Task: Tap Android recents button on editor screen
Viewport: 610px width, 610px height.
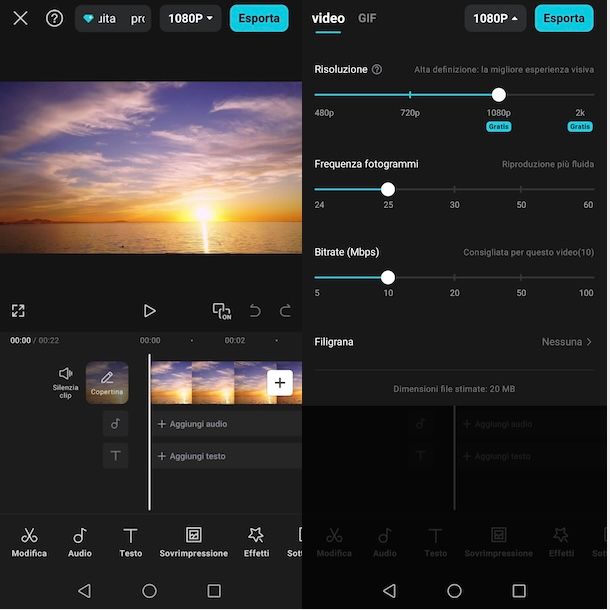Action: pyautogui.click(x=214, y=591)
